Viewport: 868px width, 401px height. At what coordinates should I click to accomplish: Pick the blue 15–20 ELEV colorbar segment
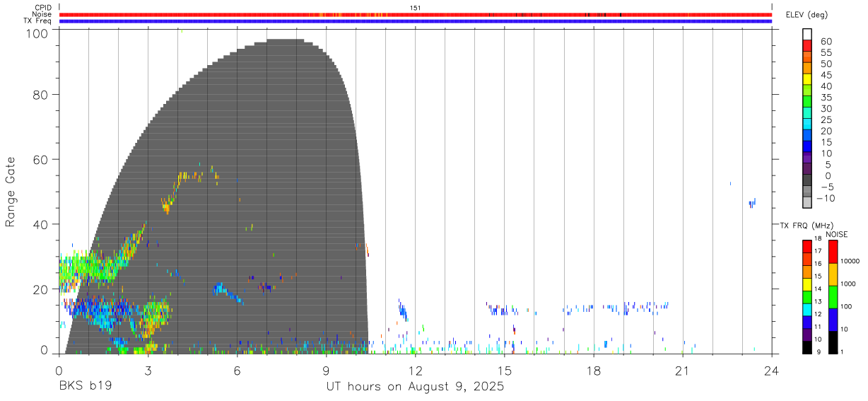coord(807,136)
